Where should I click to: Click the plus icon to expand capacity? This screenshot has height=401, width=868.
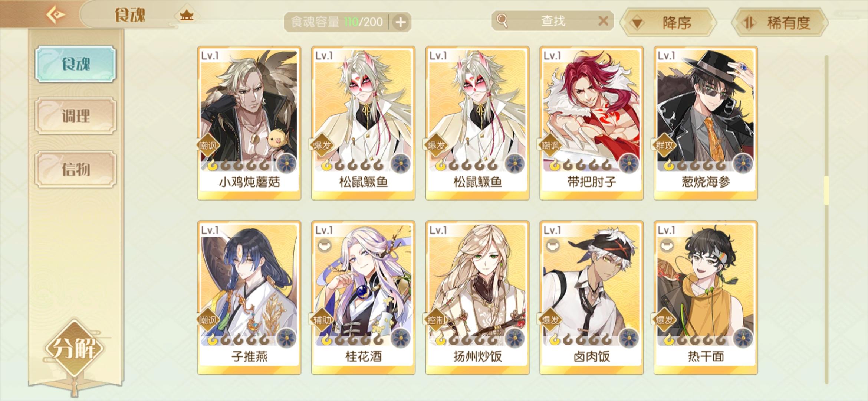point(400,22)
